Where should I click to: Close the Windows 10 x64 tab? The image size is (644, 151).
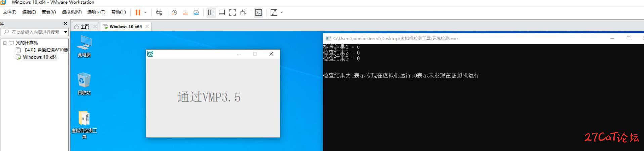tap(147, 26)
